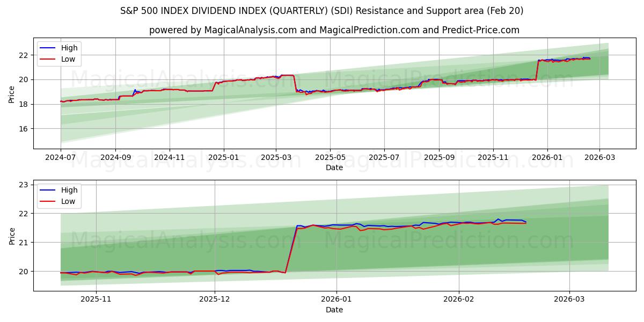Screen dimensions: 644x322
Task: Expand the bottom chart legend box
Action: coord(59,195)
